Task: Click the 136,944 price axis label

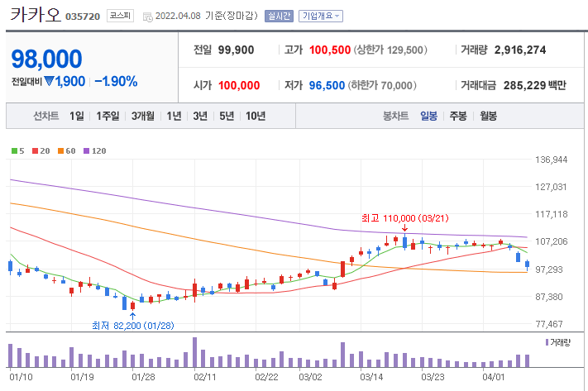Action: pyautogui.click(x=552, y=160)
